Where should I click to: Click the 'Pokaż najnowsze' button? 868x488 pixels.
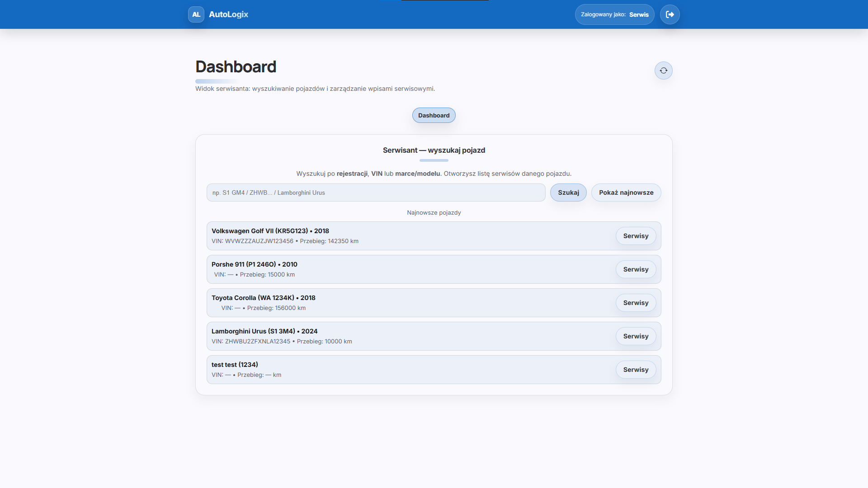(x=626, y=192)
